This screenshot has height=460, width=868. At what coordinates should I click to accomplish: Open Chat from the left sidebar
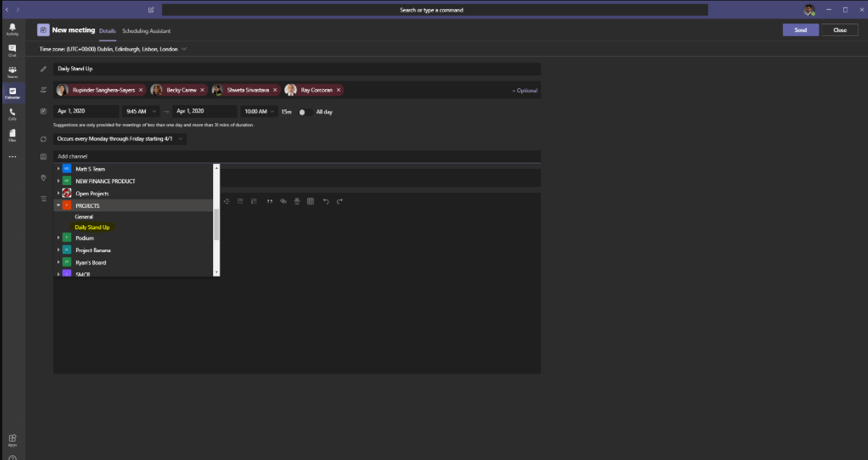(12, 50)
